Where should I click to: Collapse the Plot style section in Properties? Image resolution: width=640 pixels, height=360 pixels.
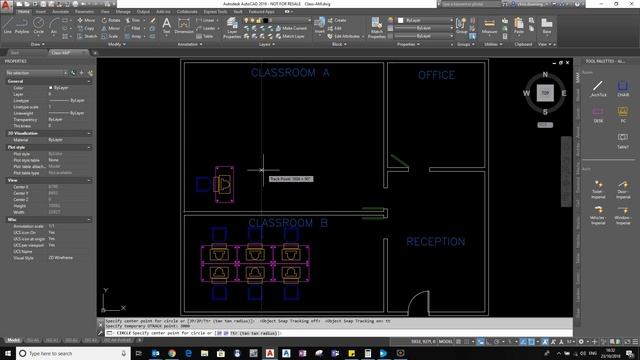(89, 147)
